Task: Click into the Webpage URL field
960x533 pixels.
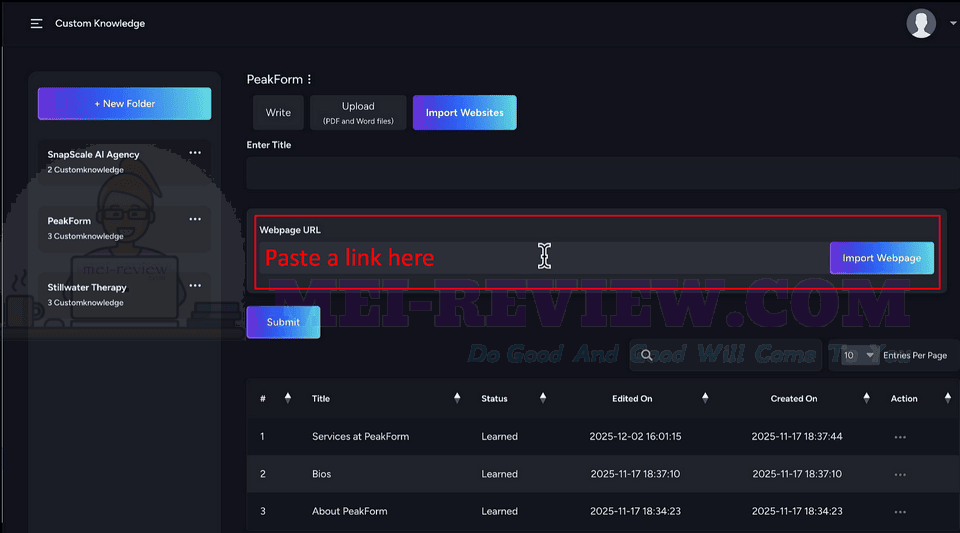Action: click(544, 258)
